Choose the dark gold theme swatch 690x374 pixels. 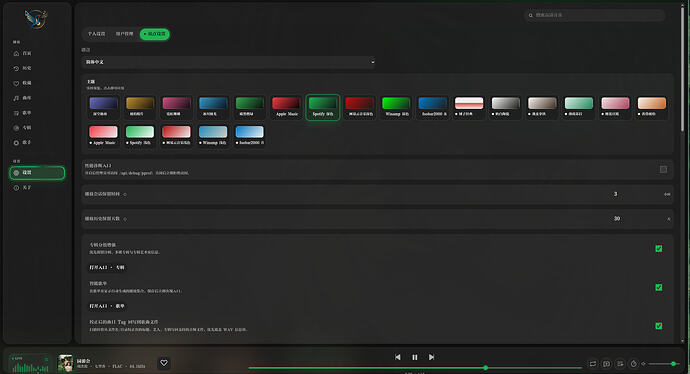click(140, 107)
